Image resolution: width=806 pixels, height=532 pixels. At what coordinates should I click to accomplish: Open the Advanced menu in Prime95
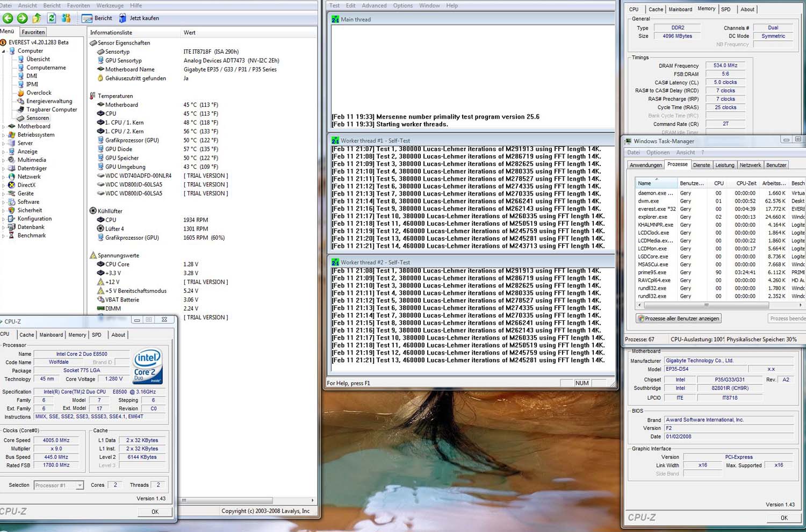tap(374, 5)
